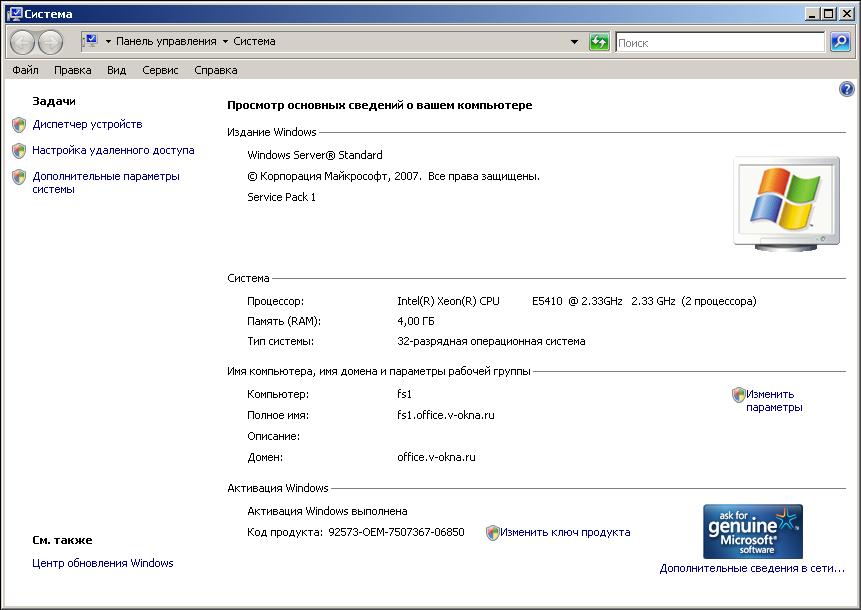Open Дополнительные параметры системы link

pos(106,183)
